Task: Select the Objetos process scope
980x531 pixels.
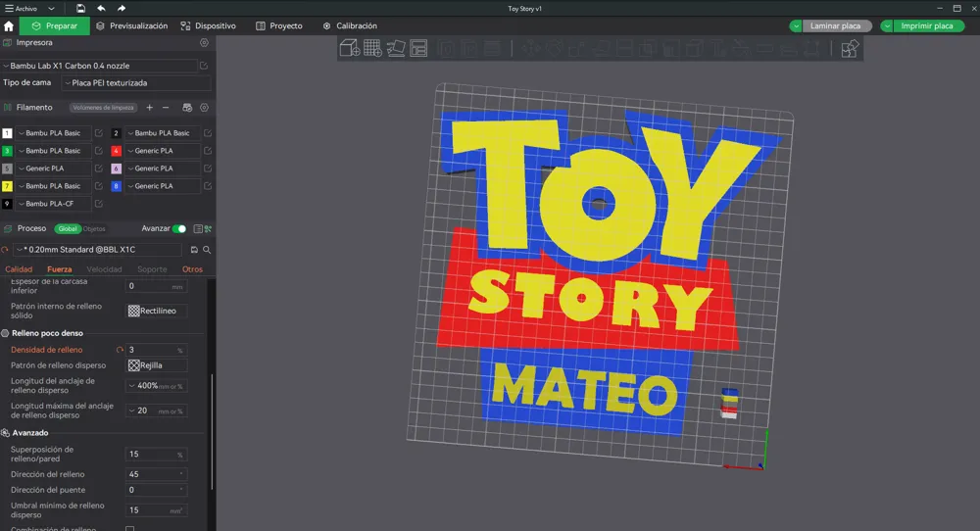Action: tap(94, 228)
